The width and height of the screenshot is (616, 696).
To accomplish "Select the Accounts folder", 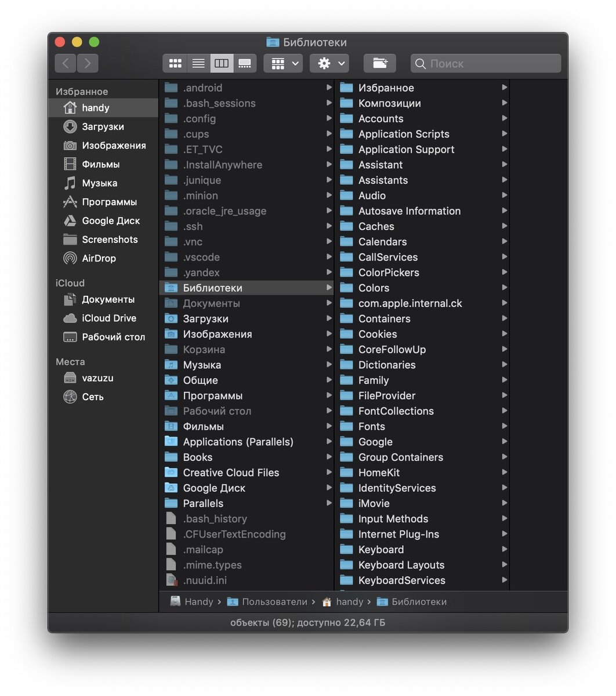I will [x=422, y=118].
